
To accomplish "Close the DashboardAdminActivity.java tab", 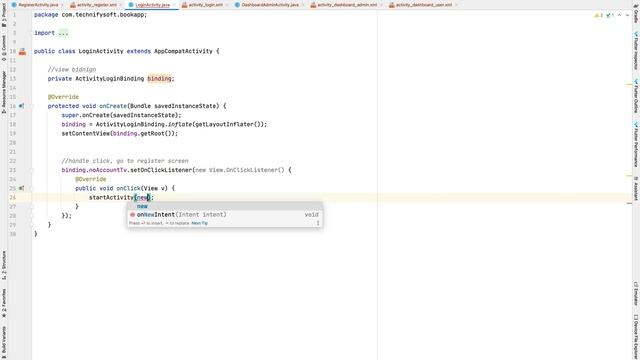I will [x=303, y=5].
